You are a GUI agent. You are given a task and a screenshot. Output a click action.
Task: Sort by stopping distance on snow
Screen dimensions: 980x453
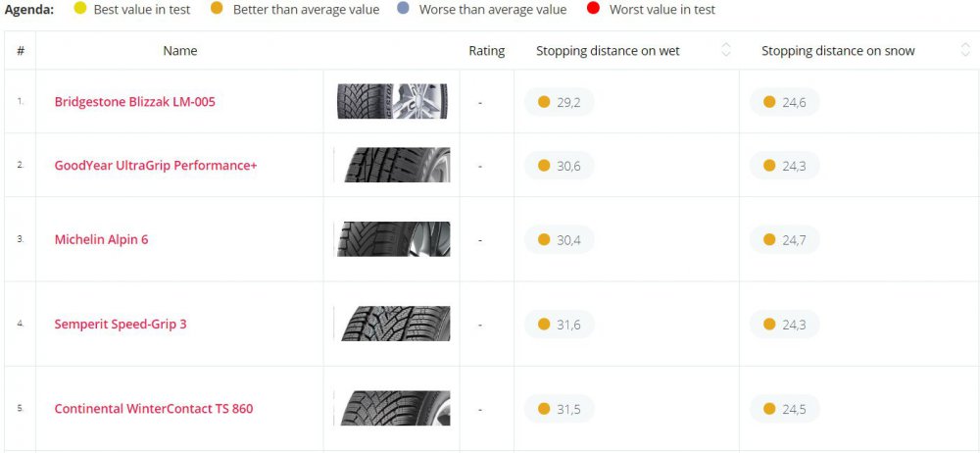tap(965, 51)
